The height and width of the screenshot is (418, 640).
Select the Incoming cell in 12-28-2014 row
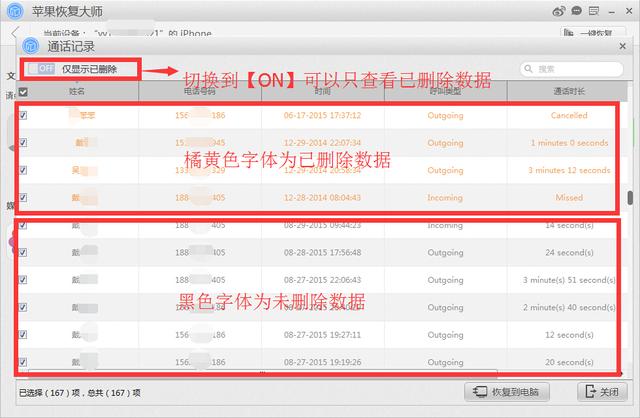(445, 198)
